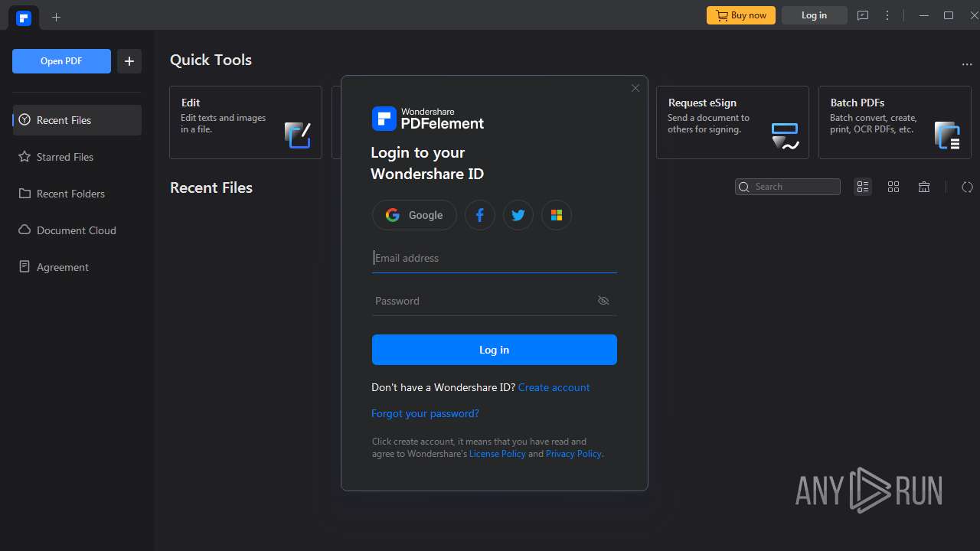Sign in with Facebook icon
980x551 pixels.
(480, 215)
